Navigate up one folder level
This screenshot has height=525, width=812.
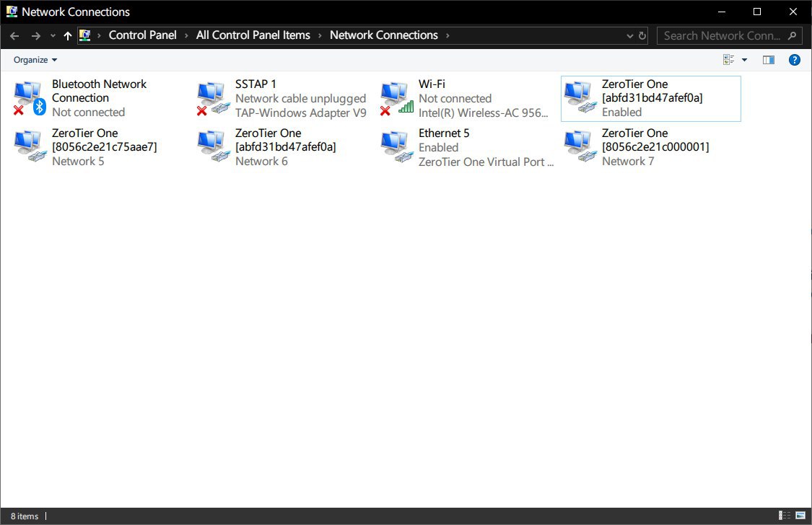(x=67, y=35)
